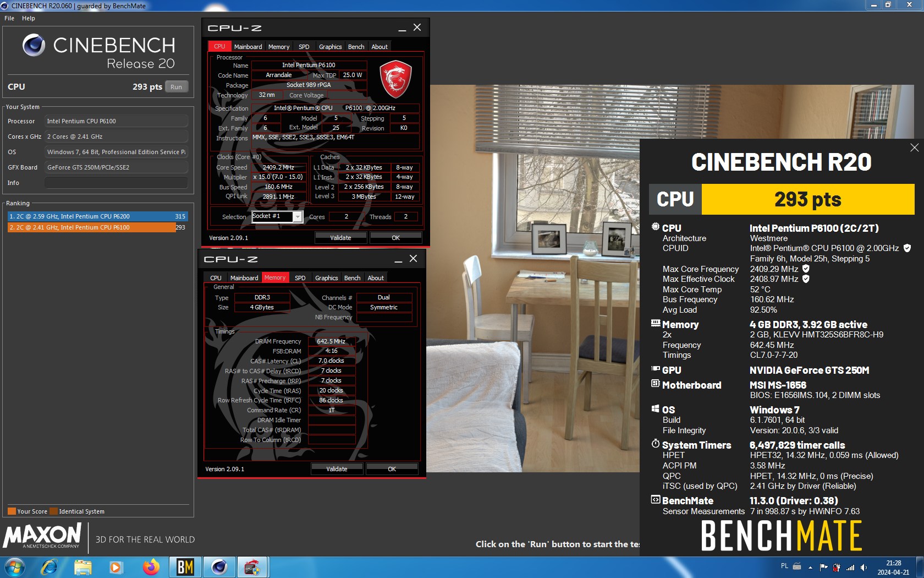
Task: Switch to BenchMate taskbar icon
Action: pyautogui.click(x=185, y=567)
